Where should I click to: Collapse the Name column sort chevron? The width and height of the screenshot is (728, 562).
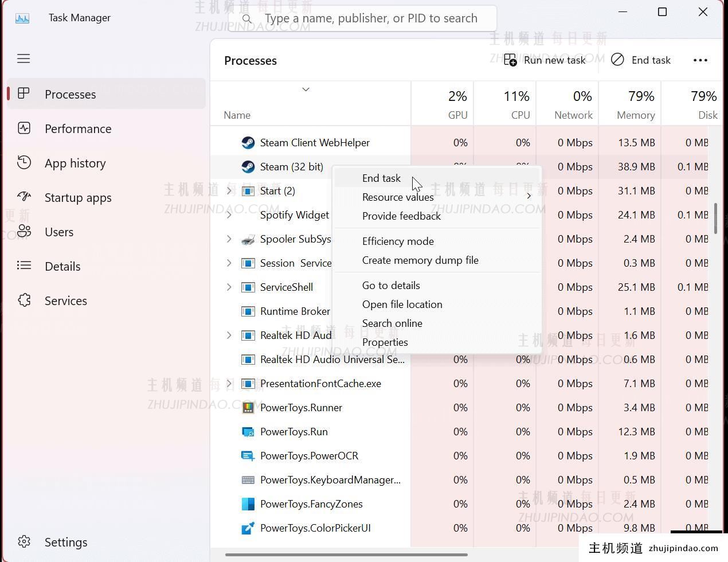point(306,89)
